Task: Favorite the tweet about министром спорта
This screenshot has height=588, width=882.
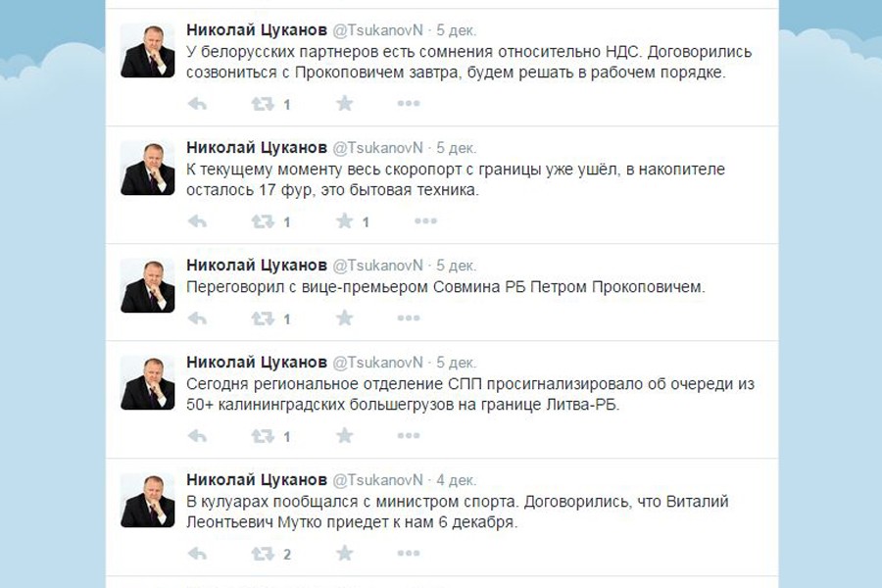Action: pyautogui.click(x=344, y=554)
